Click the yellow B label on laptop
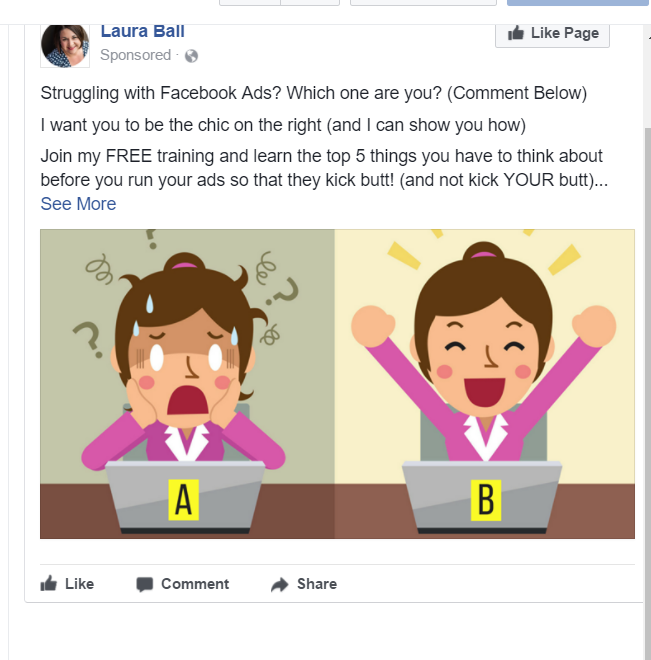 [x=486, y=500]
